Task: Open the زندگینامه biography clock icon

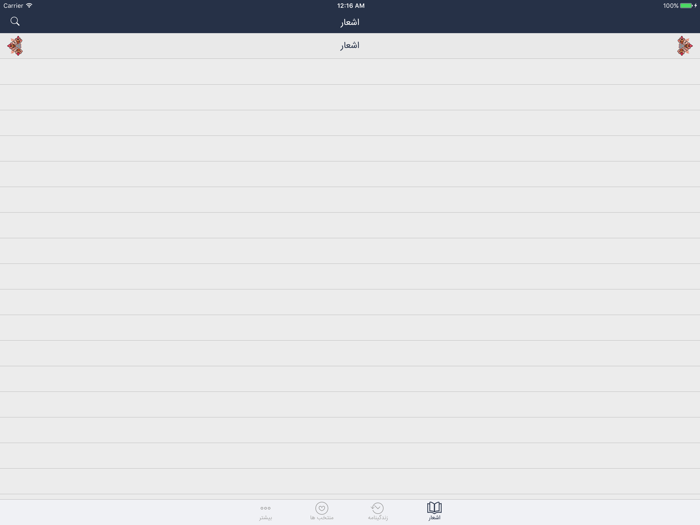Action: point(378,508)
